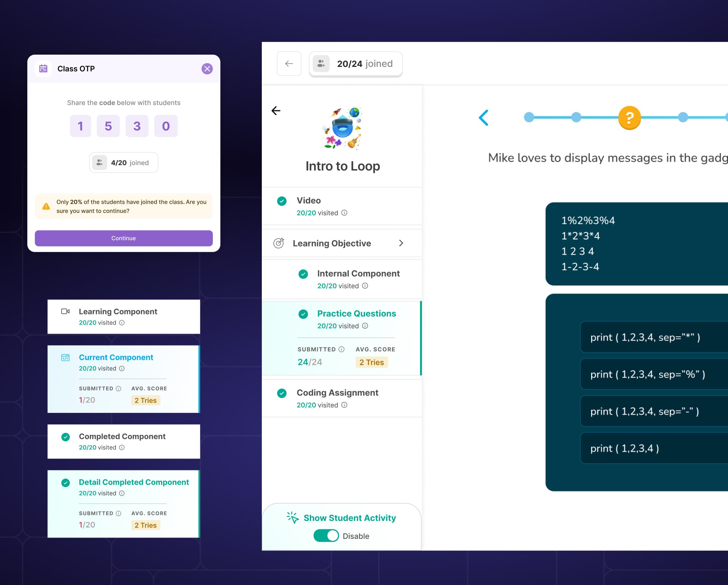Open the 4/20 joined pill in OTP dialog
Screen dimensions: 728x585
pos(124,163)
